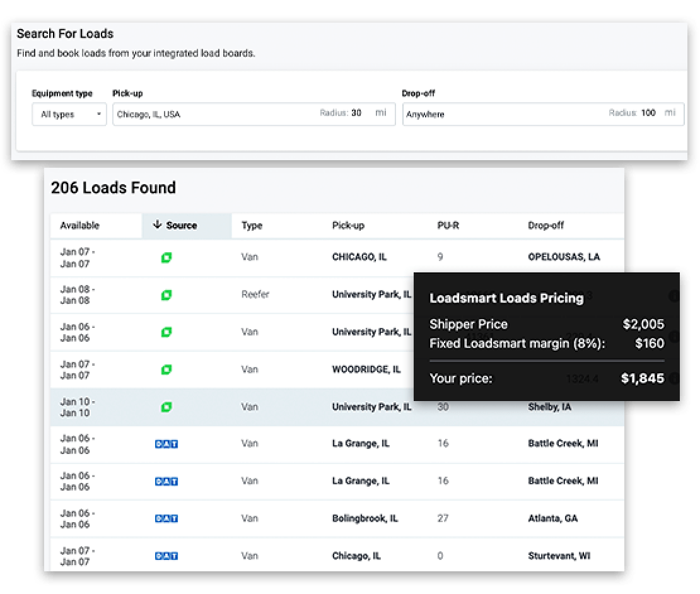Select the Jan 10 - Jan 10 date cell
Image resolution: width=700 pixels, height=594 pixels.
[77, 407]
